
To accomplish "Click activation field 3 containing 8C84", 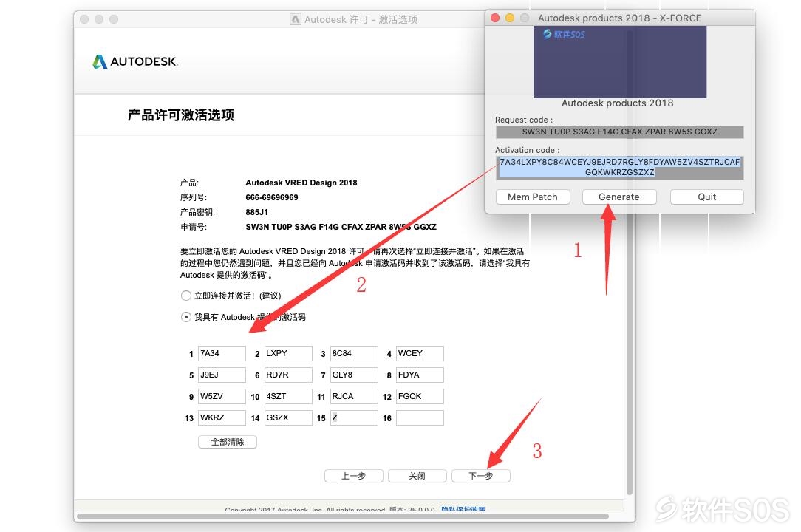I will (x=354, y=353).
